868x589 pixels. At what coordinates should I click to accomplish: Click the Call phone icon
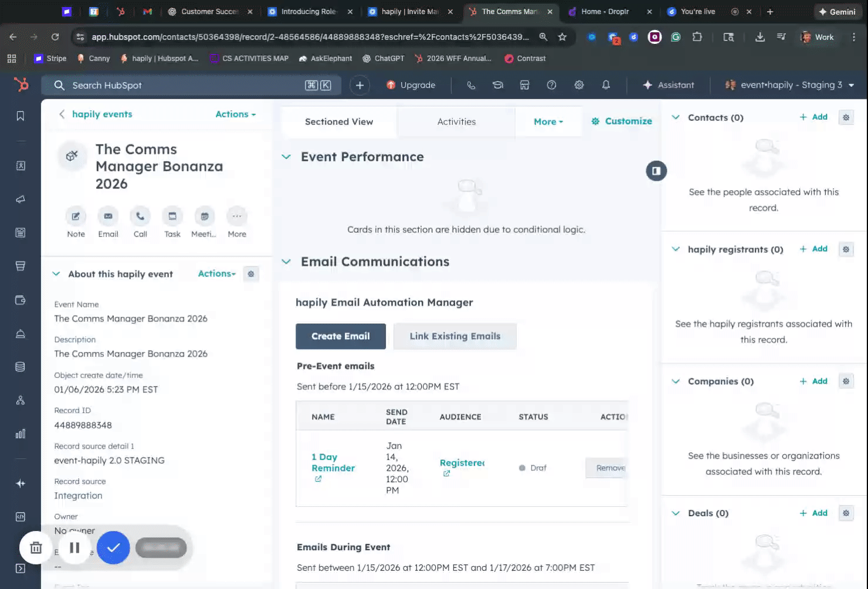pos(140,216)
